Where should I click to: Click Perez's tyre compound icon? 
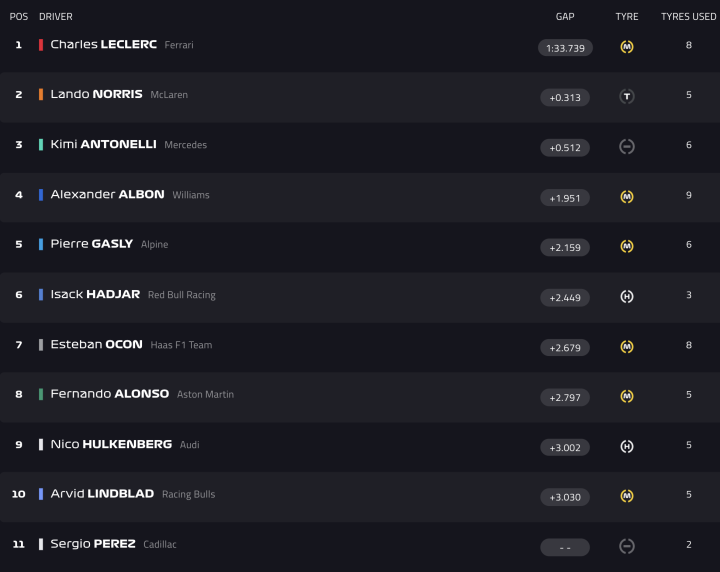[x=627, y=547]
